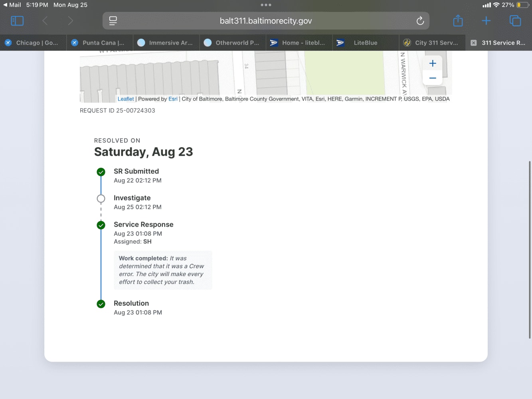Follow the Leaflet attribution link

click(x=126, y=99)
